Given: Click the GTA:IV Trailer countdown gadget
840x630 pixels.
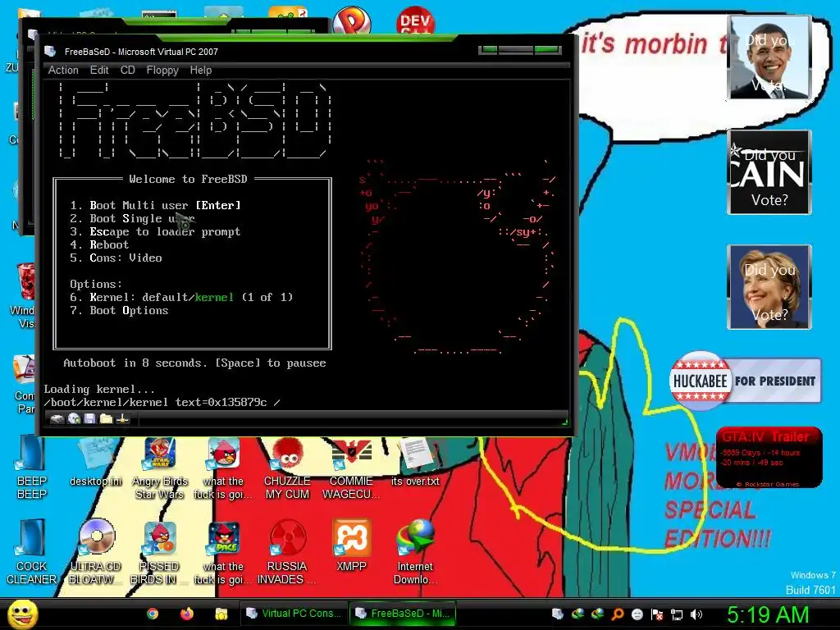Looking at the screenshot, I should (x=769, y=457).
